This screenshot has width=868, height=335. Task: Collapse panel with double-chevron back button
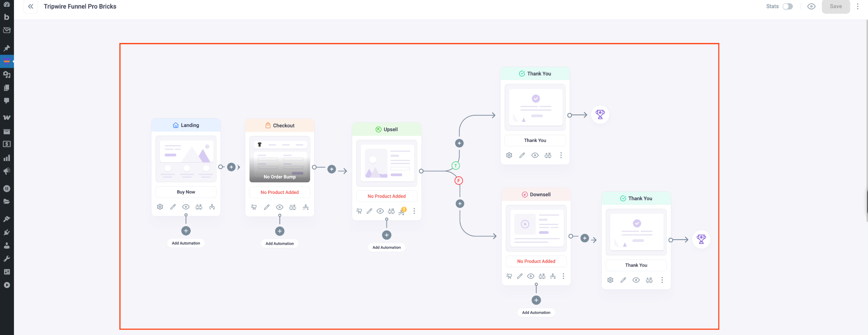coord(31,6)
